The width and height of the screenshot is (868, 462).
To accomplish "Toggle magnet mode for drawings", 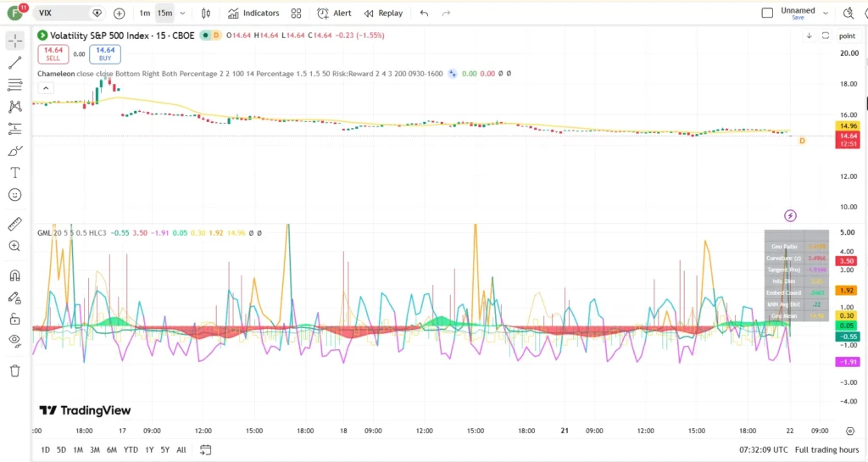I will [15, 276].
